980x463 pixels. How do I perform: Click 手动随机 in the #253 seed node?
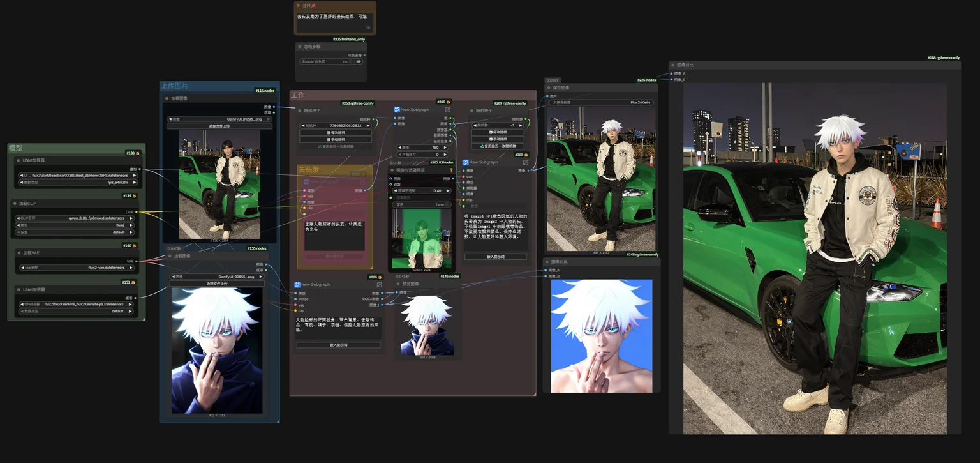(336, 139)
